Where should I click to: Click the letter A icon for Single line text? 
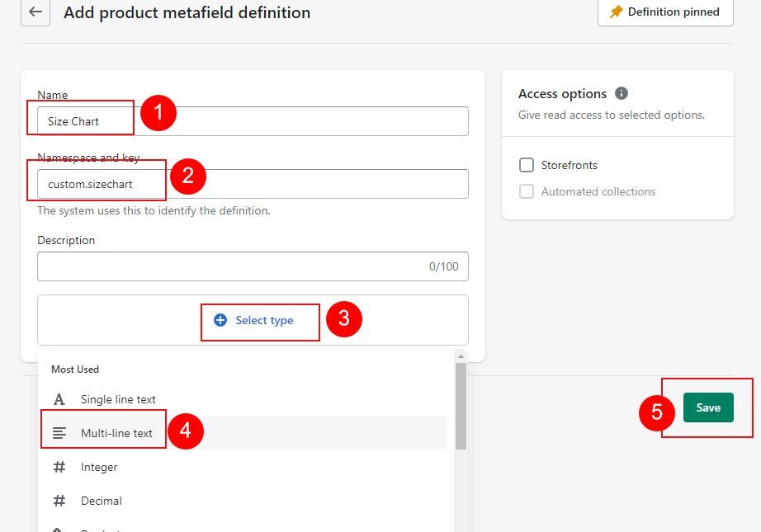point(59,399)
